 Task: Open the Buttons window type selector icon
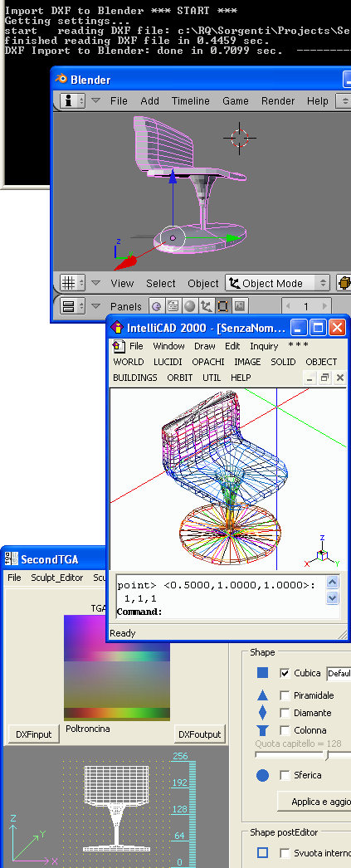(x=72, y=306)
